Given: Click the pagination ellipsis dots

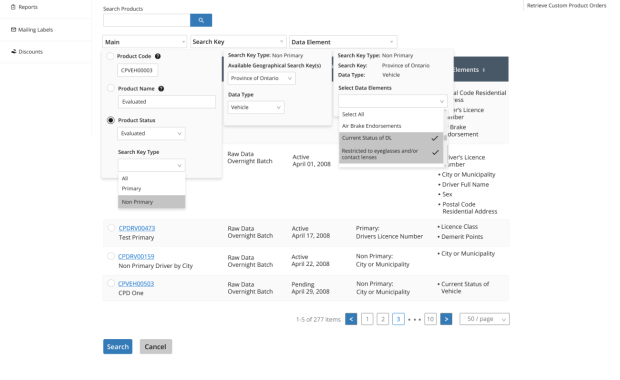Looking at the screenshot, I should click(414, 320).
